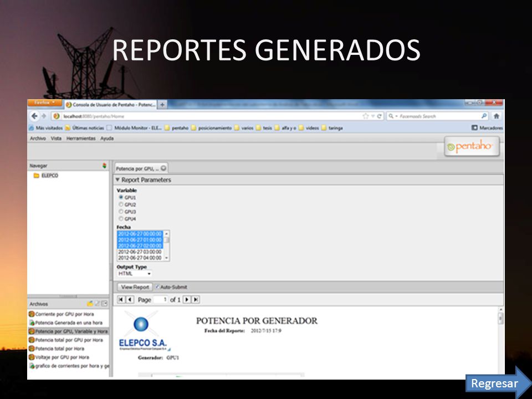
Task: Click the browser forward arrow button
Action: (44, 116)
